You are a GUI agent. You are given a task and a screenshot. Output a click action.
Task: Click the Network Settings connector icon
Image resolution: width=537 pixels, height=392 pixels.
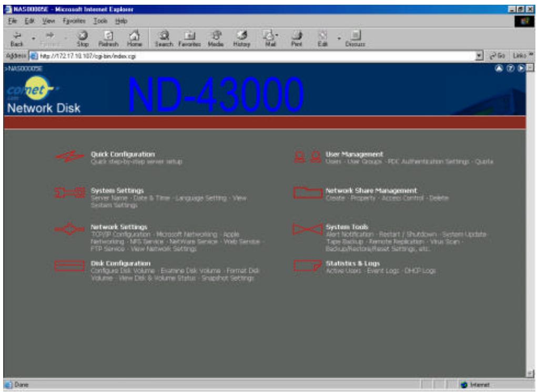coord(69,229)
